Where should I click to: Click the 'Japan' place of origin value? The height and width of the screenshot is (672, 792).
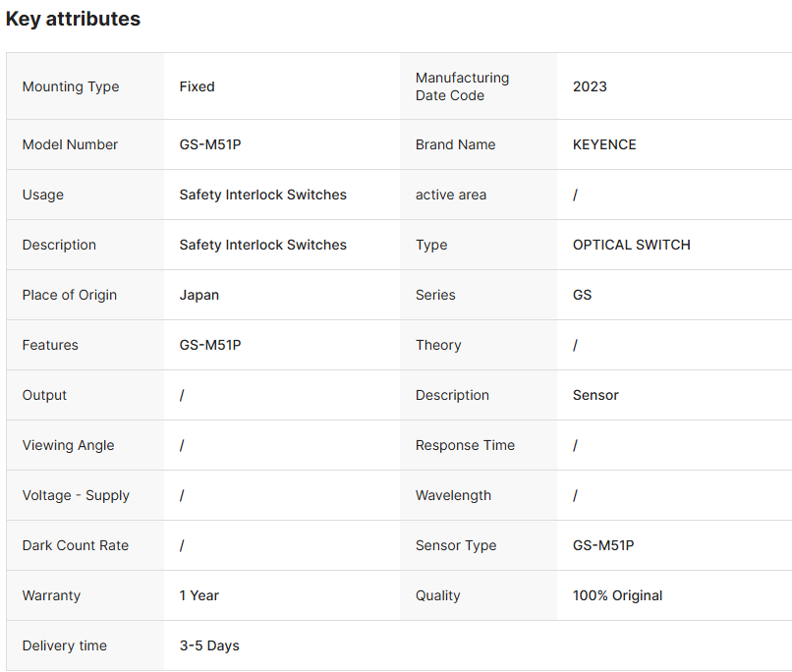(x=199, y=295)
